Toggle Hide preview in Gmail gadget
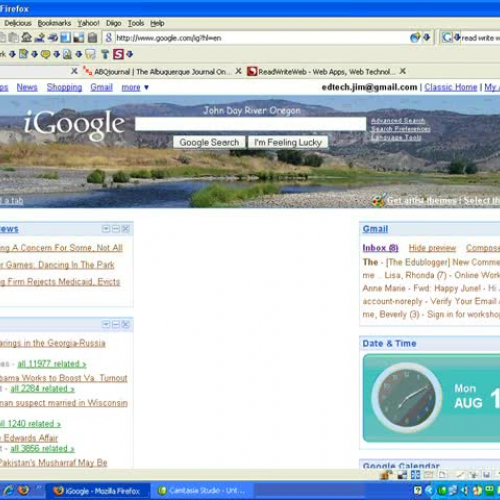500x500 pixels. click(x=432, y=248)
